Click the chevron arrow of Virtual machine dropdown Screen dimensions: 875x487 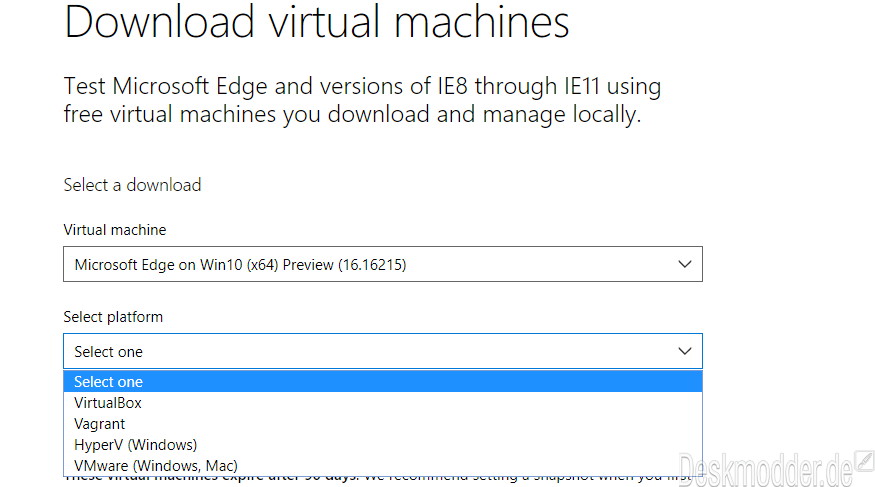685,264
